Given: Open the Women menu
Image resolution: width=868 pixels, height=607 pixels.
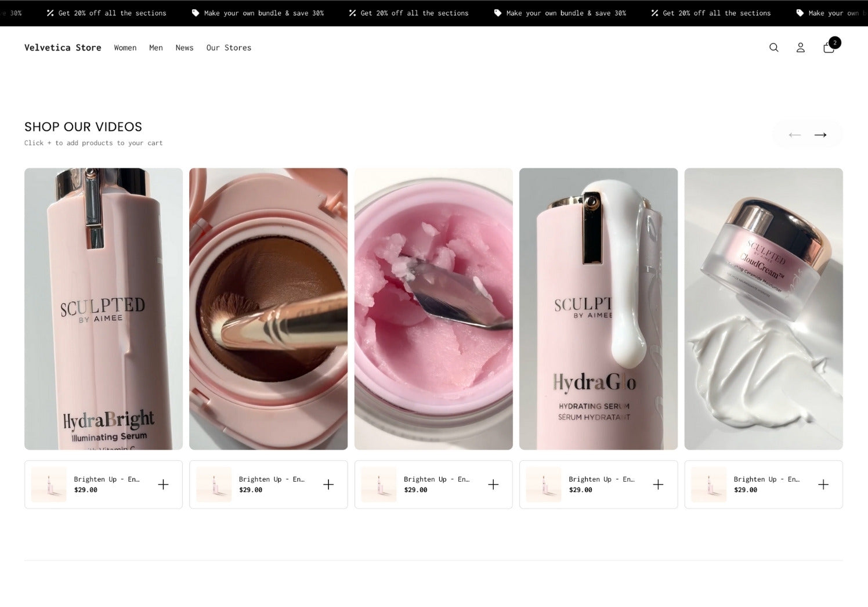Looking at the screenshot, I should 125,48.
